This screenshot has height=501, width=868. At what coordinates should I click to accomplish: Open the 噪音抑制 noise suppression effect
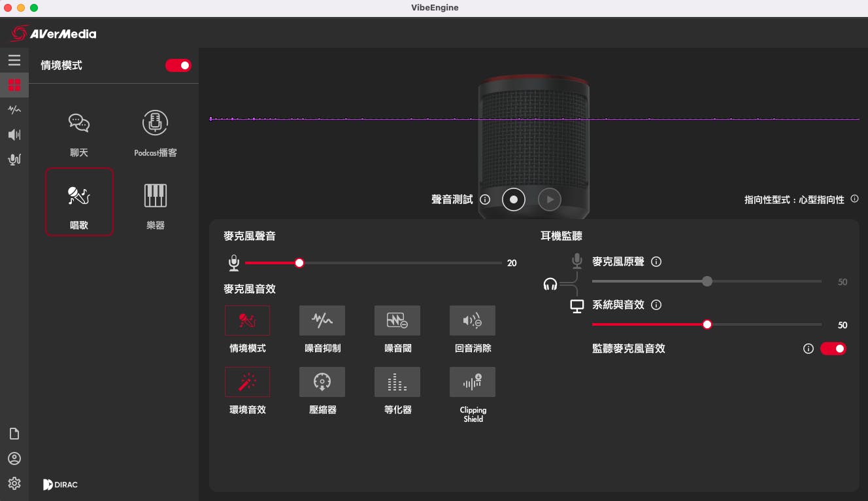pos(322,320)
